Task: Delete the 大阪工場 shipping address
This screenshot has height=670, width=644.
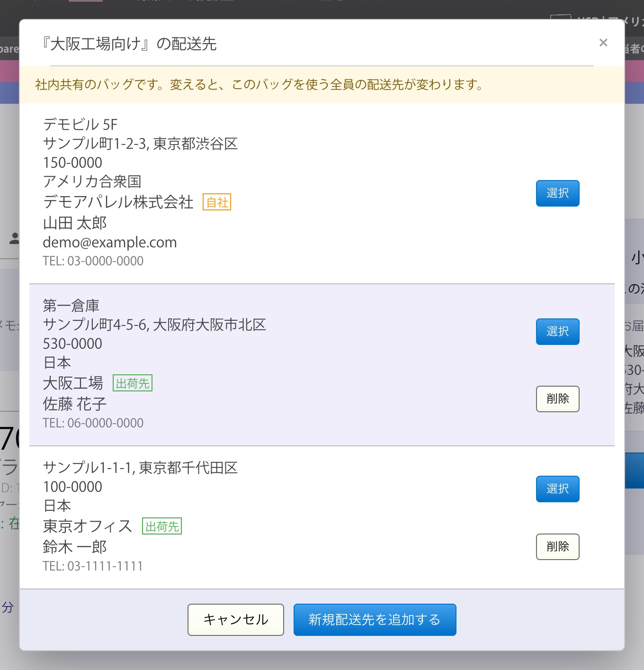Action: (557, 399)
